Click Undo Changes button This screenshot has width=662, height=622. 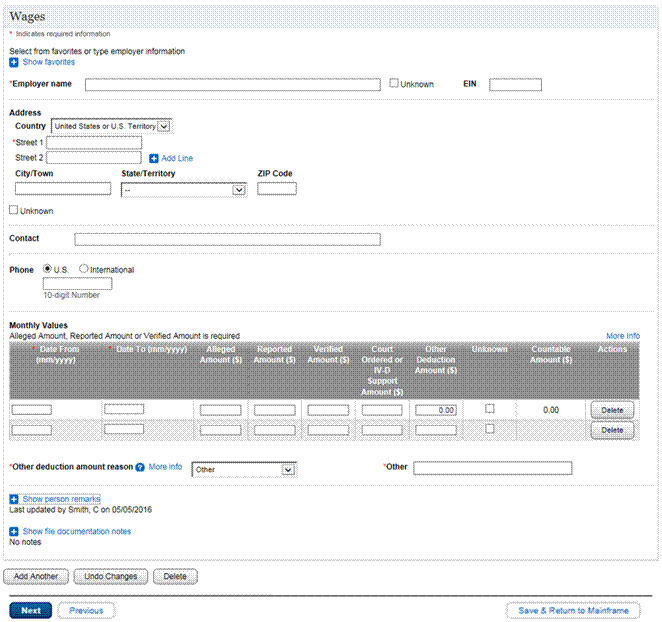(110, 577)
